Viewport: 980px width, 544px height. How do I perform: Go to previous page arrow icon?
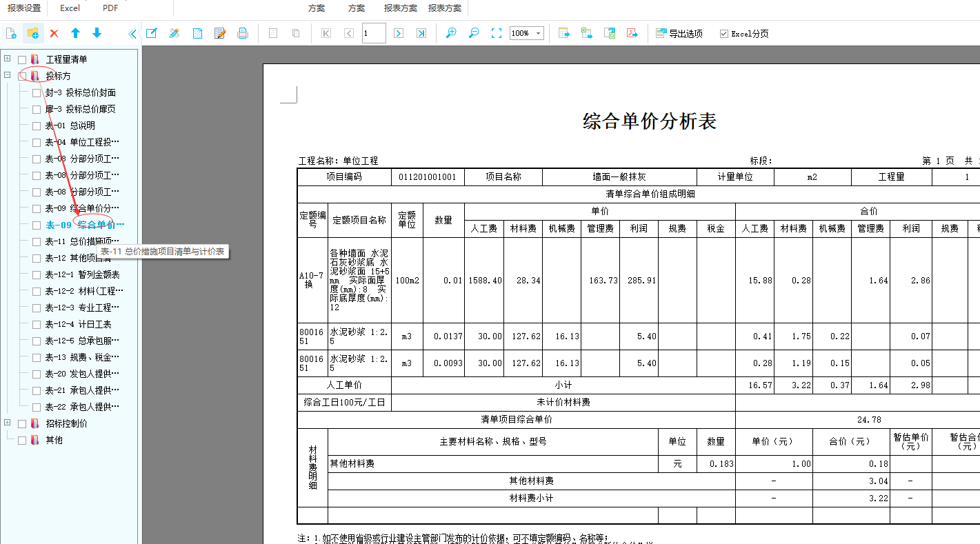click(x=349, y=33)
